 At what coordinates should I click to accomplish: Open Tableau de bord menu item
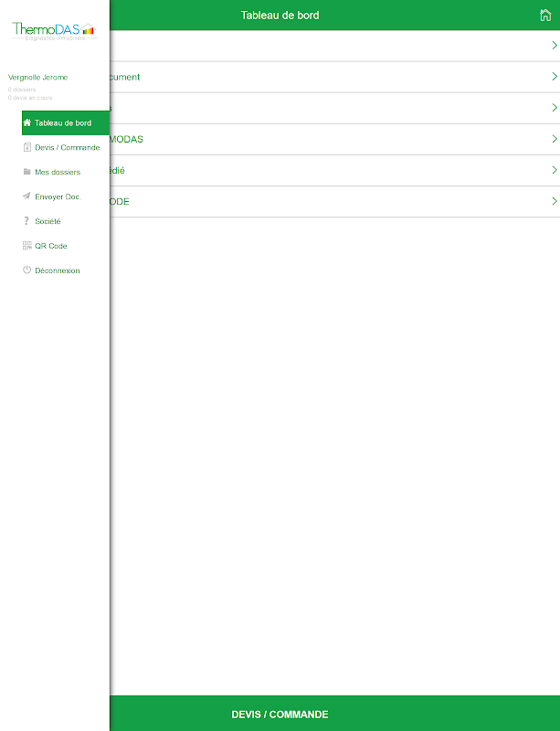pos(66,123)
